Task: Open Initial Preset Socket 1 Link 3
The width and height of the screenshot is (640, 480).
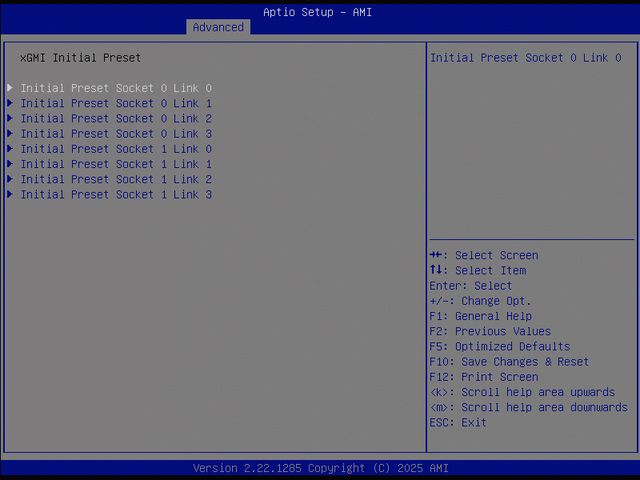Action: click(x=116, y=195)
